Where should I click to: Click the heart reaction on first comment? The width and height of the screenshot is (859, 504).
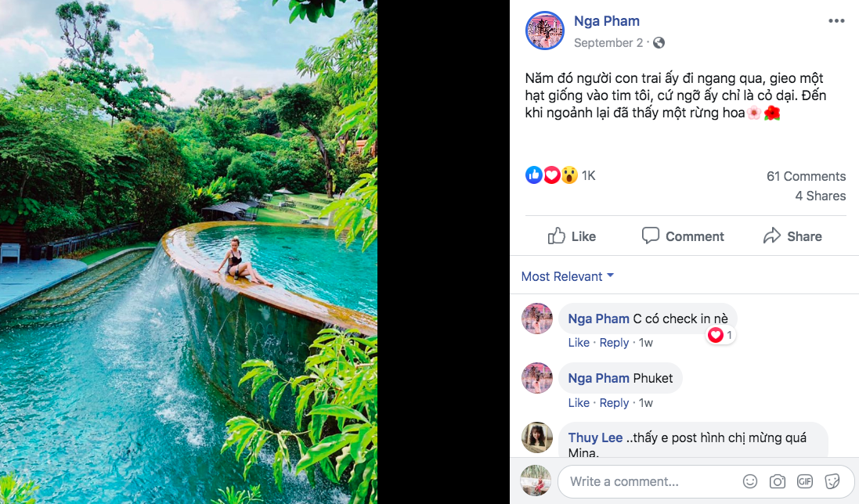click(x=716, y=335)
